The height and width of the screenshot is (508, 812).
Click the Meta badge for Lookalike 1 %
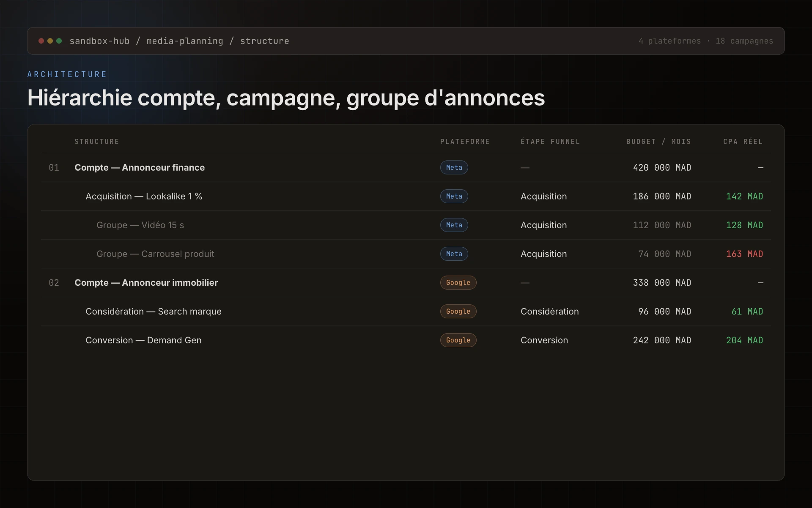[454, 196]
